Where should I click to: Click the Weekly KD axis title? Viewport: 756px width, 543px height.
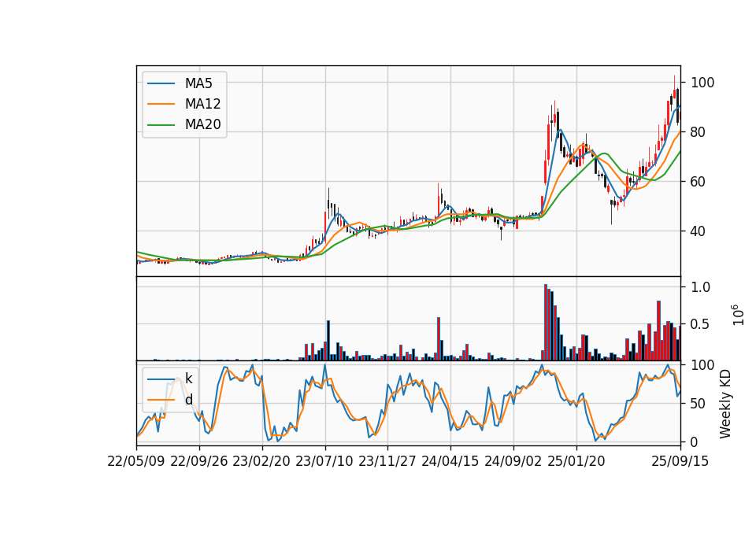[725, 404]
